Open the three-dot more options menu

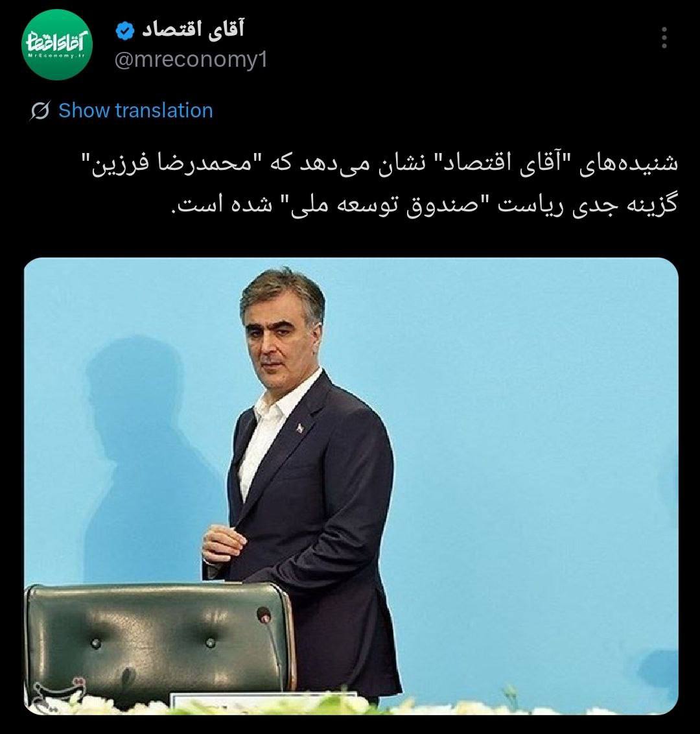pos(664,38)
